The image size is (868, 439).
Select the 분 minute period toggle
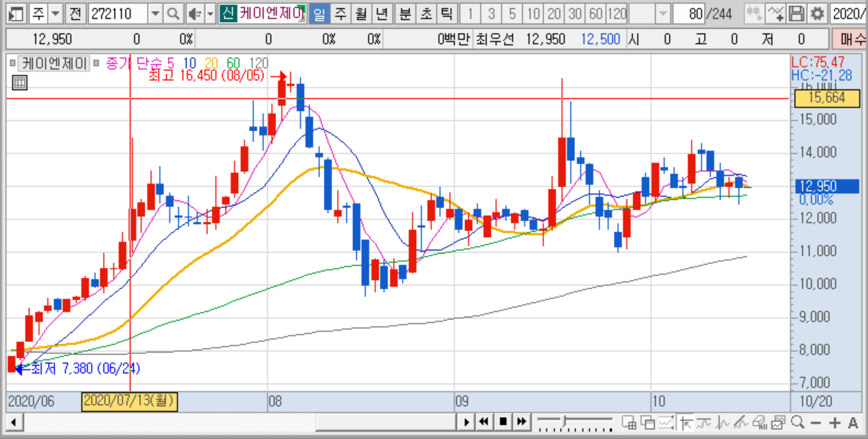click(405, 14)
